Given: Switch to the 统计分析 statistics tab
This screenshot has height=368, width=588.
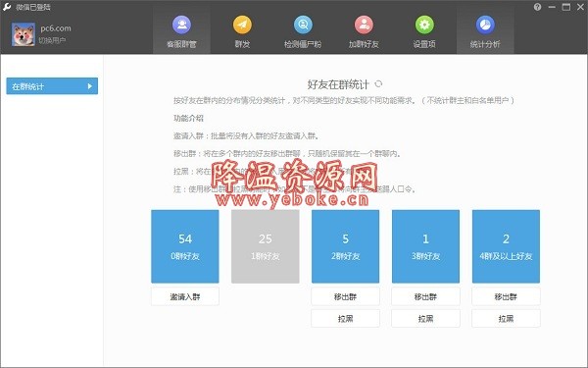Looking at the screenshot, I should 485,31.
